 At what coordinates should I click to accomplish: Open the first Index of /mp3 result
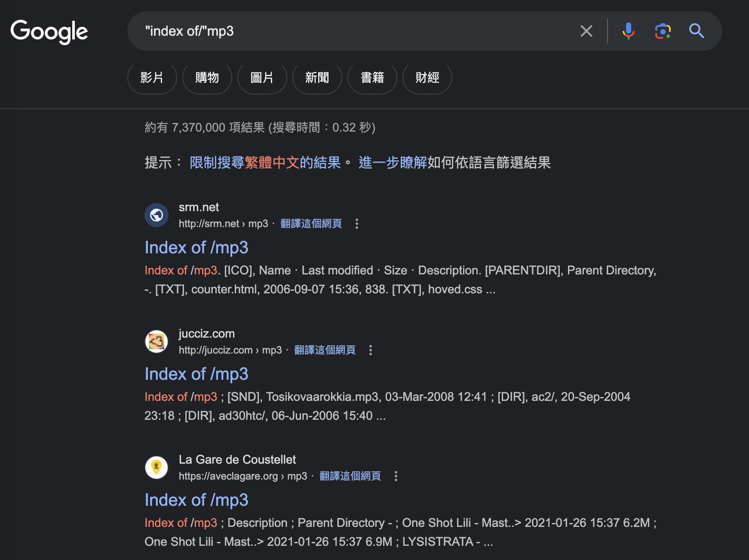point(196,247)
